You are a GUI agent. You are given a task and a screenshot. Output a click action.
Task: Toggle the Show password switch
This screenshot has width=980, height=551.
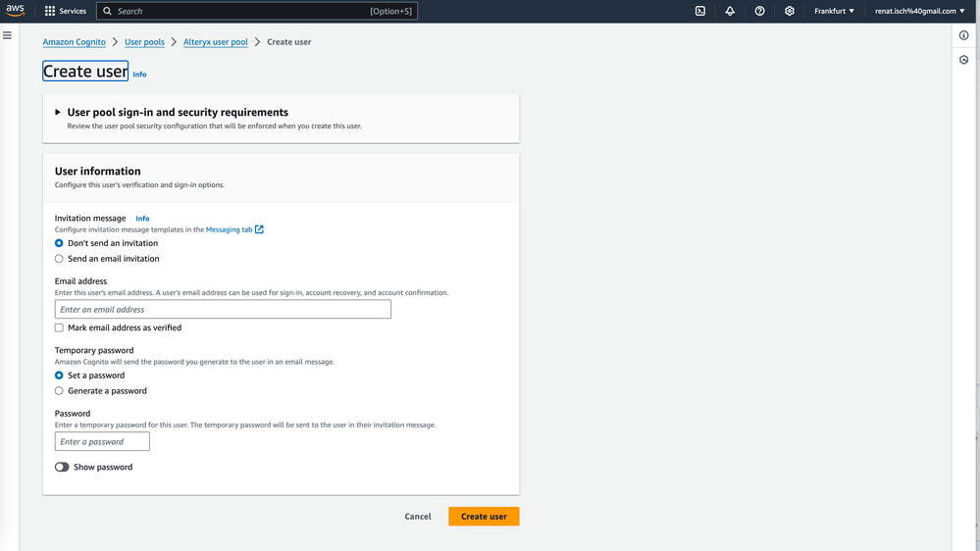coord(61,468)
